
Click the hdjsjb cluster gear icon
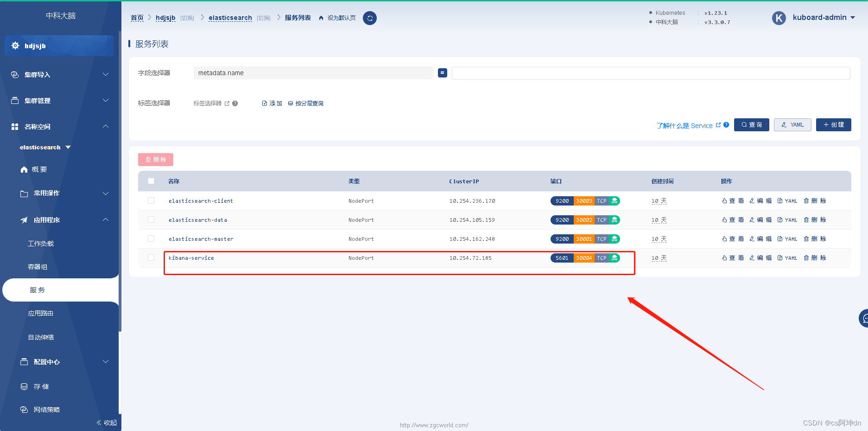click(x=15, y=45)
